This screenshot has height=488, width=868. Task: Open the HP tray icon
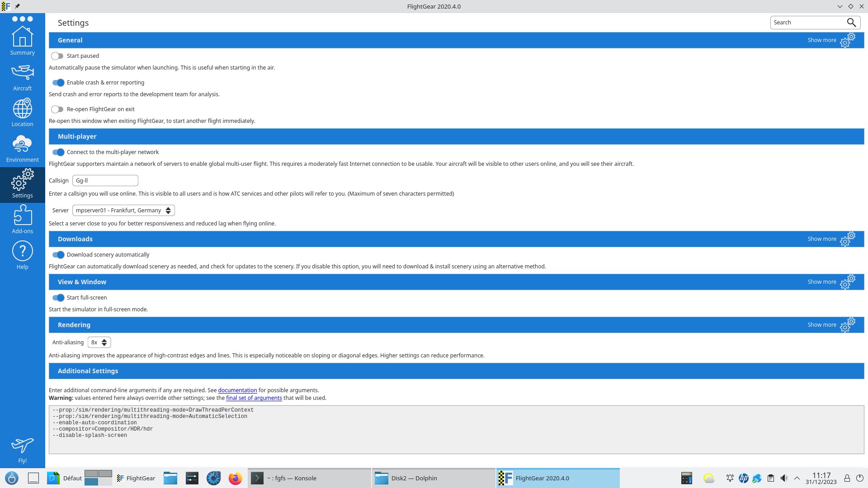[743, 478]
